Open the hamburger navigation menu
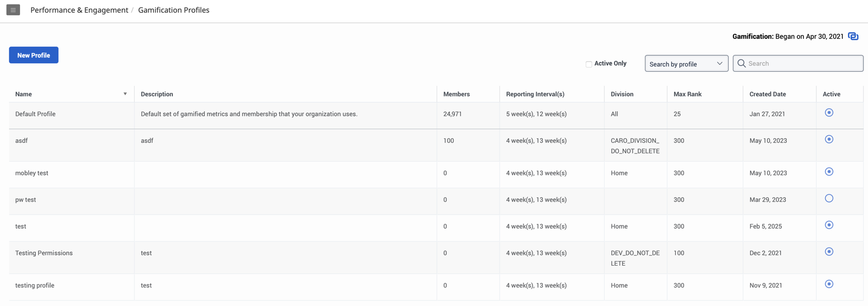Image resolution: width=868 pixels, height=306 pixels. [13, 10]
